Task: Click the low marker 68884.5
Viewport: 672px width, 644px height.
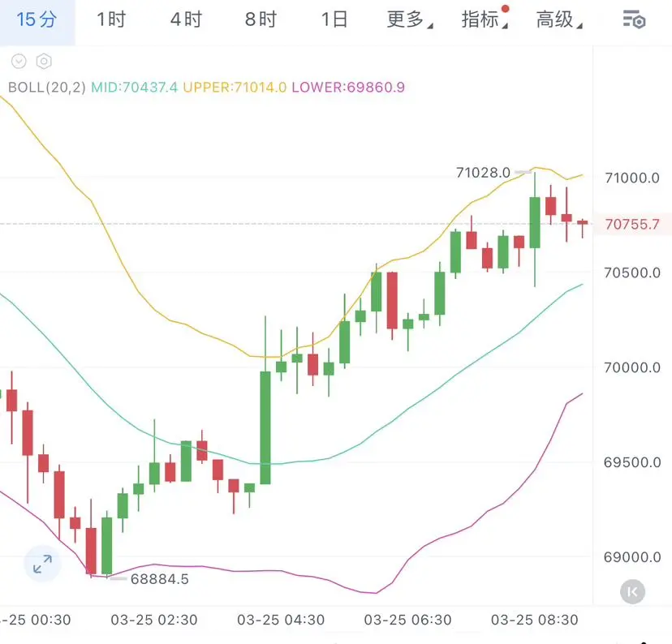Action: 159,579
